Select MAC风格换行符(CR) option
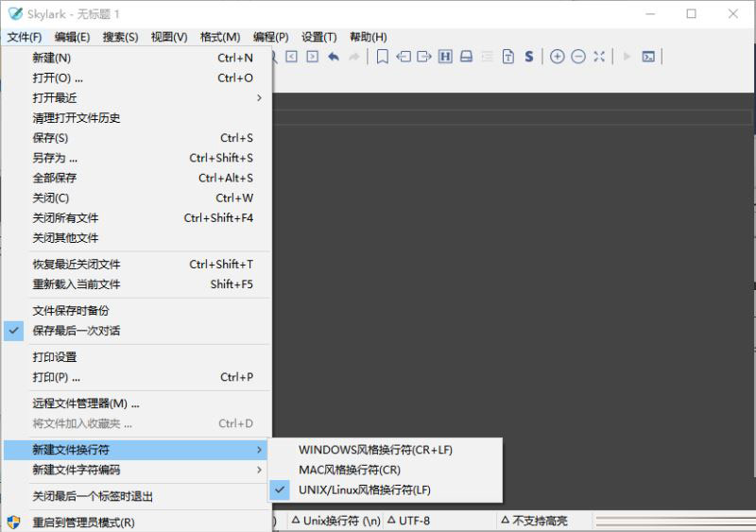The image size is (756, 532). tap(386, 470)
